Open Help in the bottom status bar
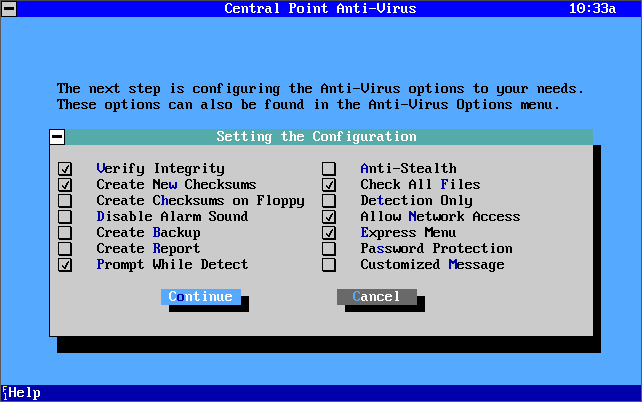 pyautogui.click(x=22, y=393)
